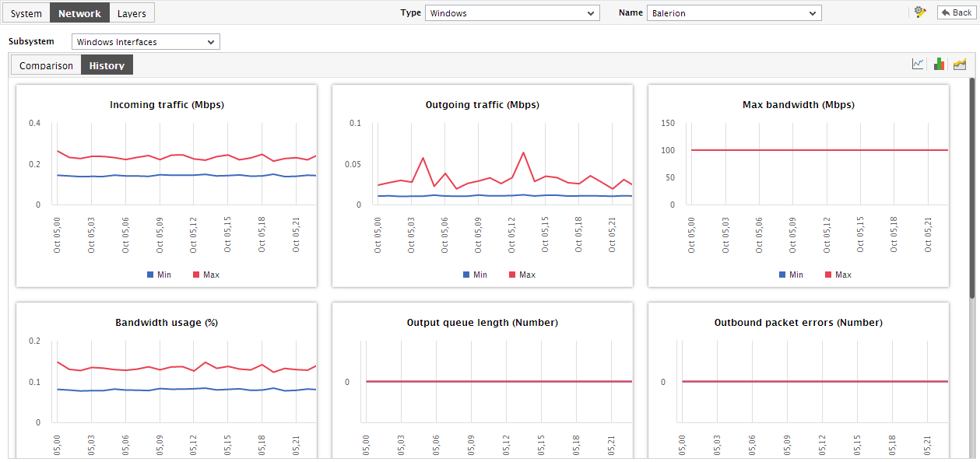Click the blue Min line in Bandwidth usage chart
980x462 pixels.
point(187,389)
